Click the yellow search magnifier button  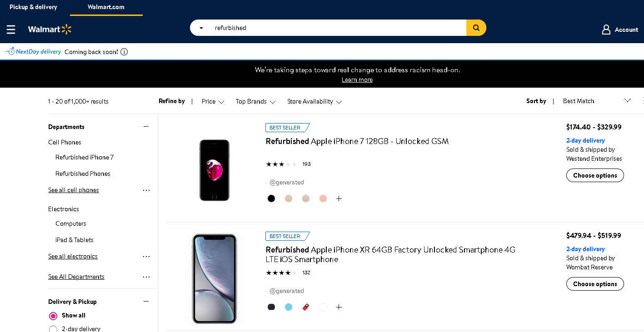476,28
